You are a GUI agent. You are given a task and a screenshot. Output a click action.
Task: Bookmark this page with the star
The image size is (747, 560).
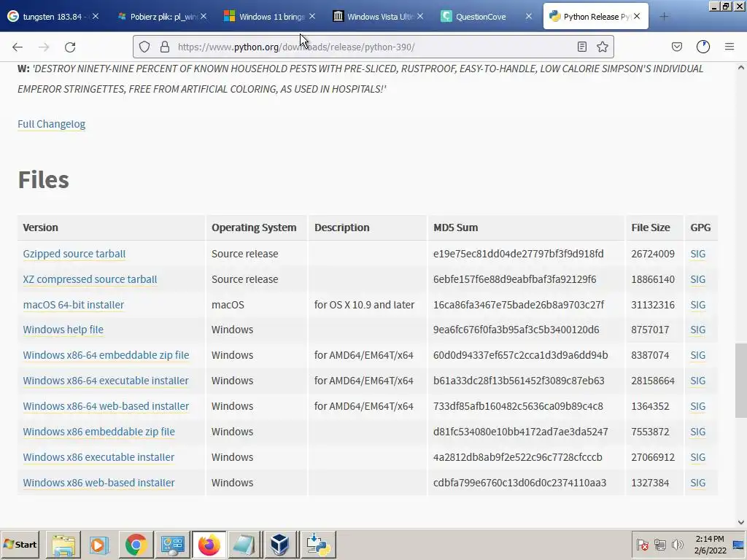(602, 47)
